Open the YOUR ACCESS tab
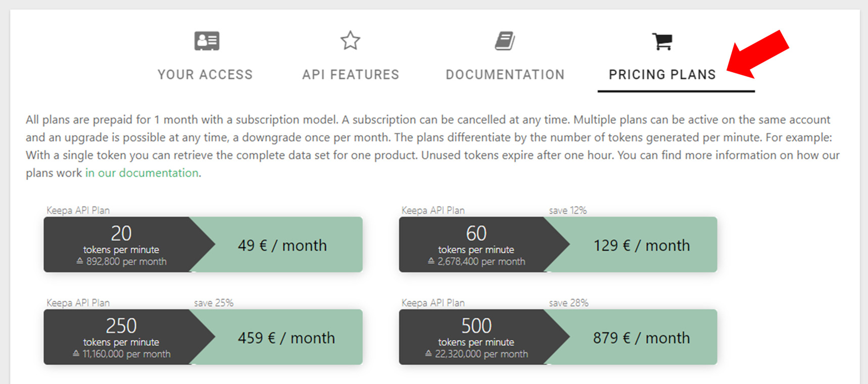This screenshot has height=384, width=868. [x=205, y=75]
